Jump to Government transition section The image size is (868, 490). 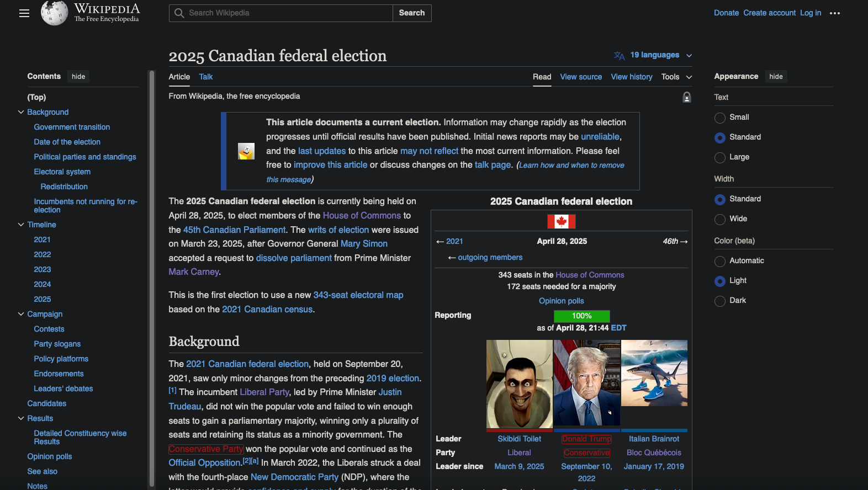[x=72, y=127]
